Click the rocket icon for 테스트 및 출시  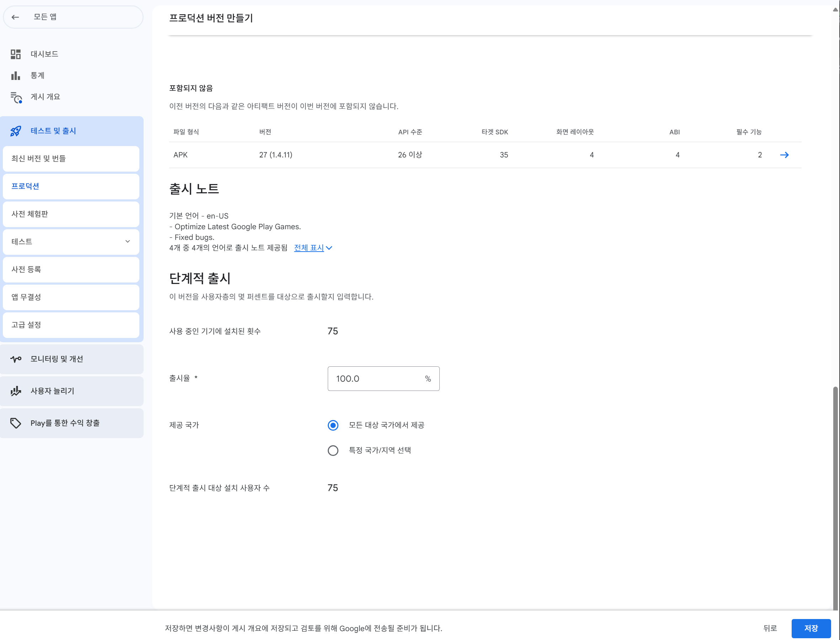[x=16, y=131]
